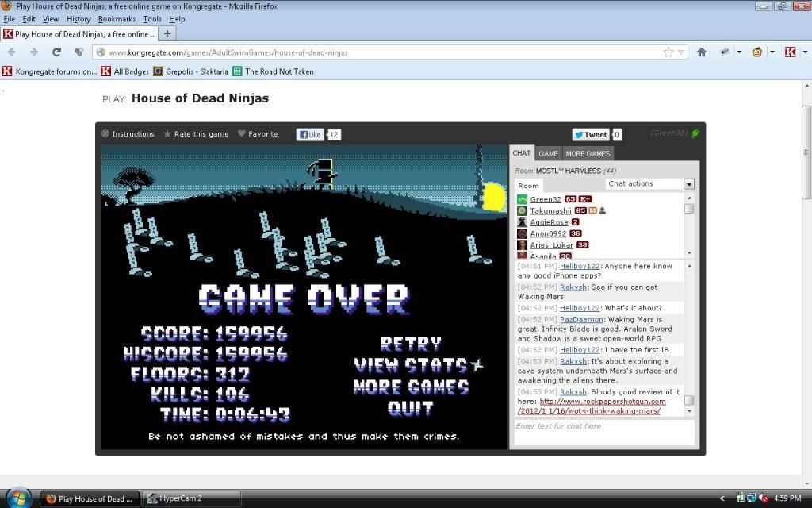Select the House of Dead Ninjas browser tab
This screenshot has height=508, width=812.
80,33
